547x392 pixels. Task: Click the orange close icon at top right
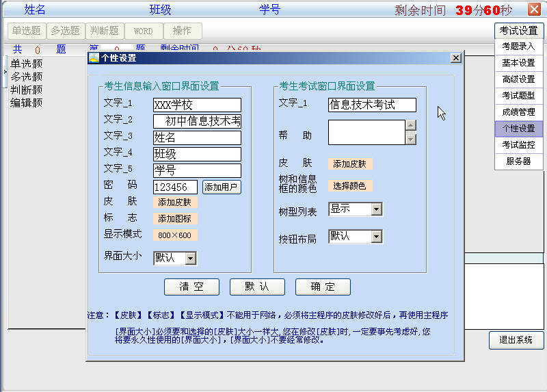point(534,10)
